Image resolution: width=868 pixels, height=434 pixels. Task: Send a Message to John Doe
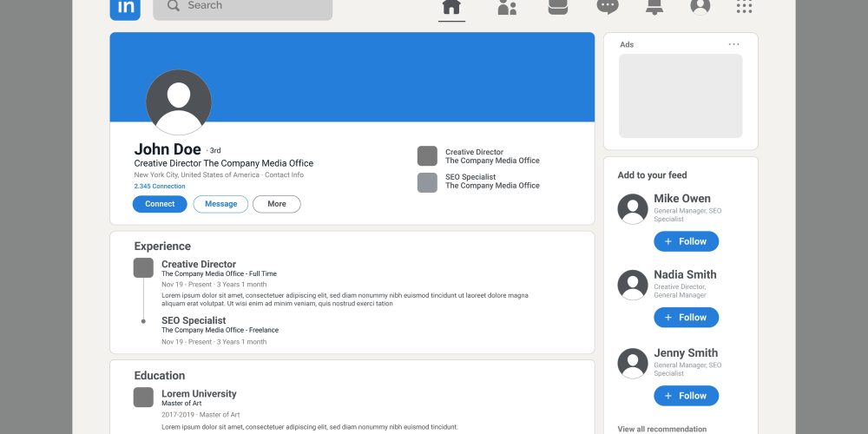pyautogui.click(x=220, y=204)
